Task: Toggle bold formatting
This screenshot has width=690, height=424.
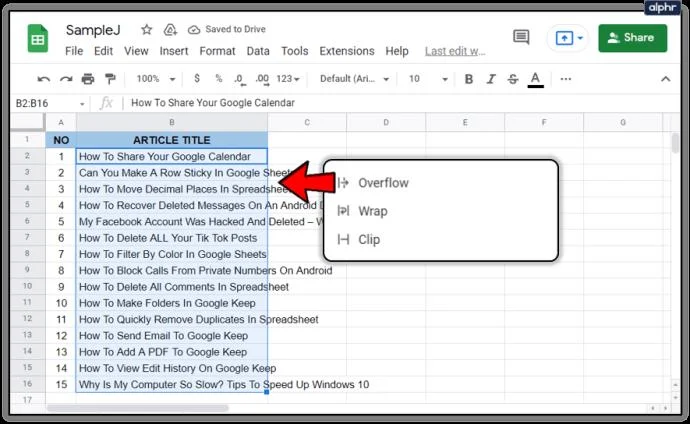Action: pos(468,78)
